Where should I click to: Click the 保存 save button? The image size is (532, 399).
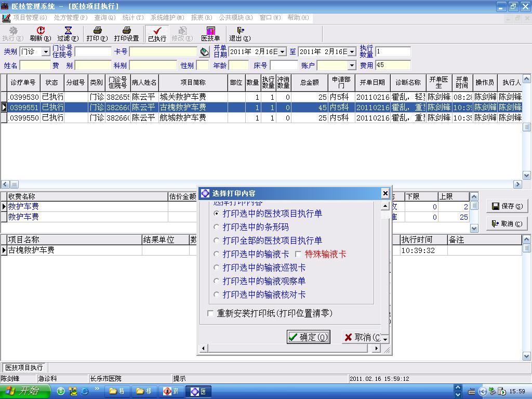(x=507, y=206)
